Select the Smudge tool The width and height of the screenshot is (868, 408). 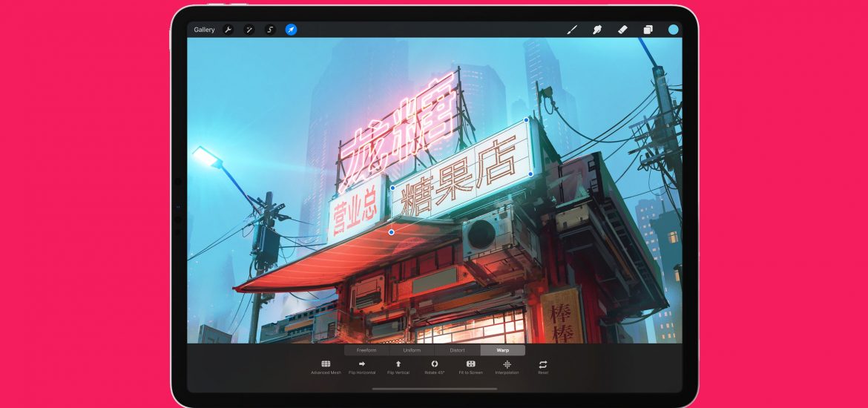tap(597, 30)
